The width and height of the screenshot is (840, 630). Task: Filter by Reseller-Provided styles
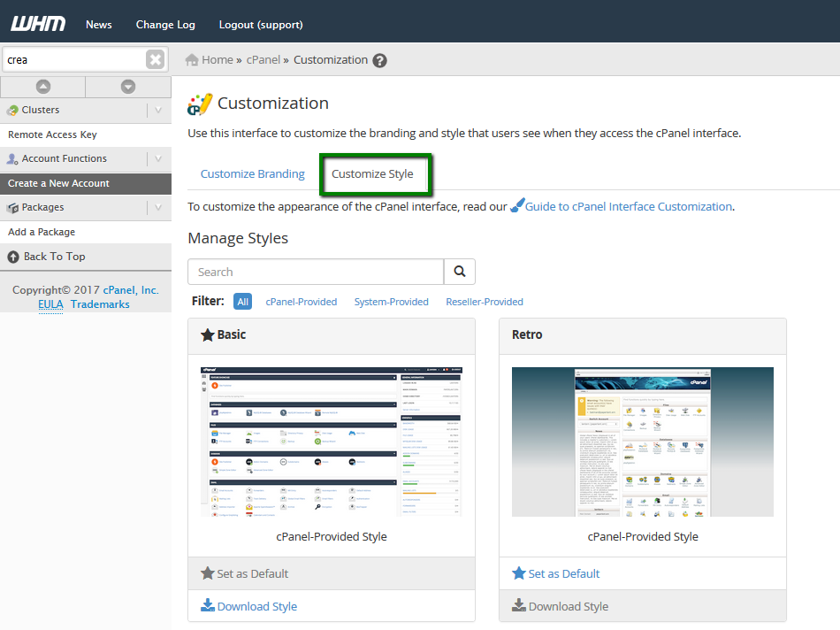pyautogui.click(x=485, y=302)
